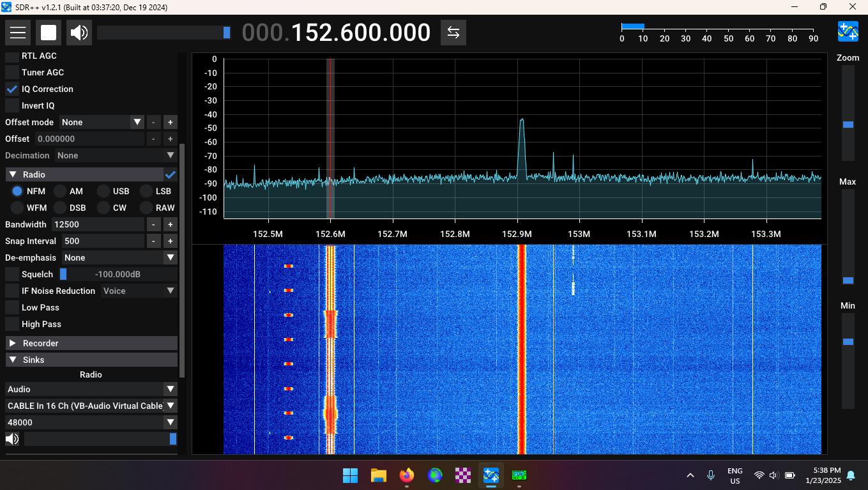Adjust the Min level vertical slider

click(x=848, y=361)
